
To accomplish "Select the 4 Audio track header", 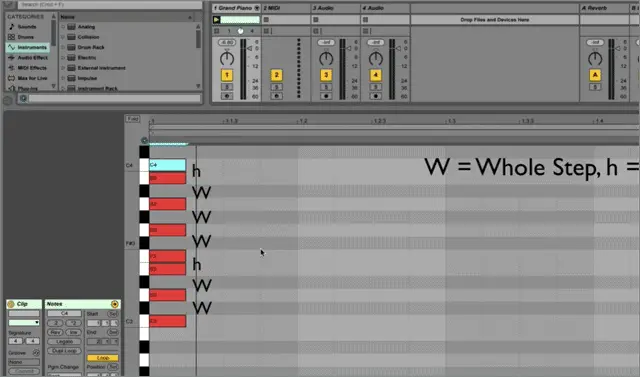I will [385, 8].
